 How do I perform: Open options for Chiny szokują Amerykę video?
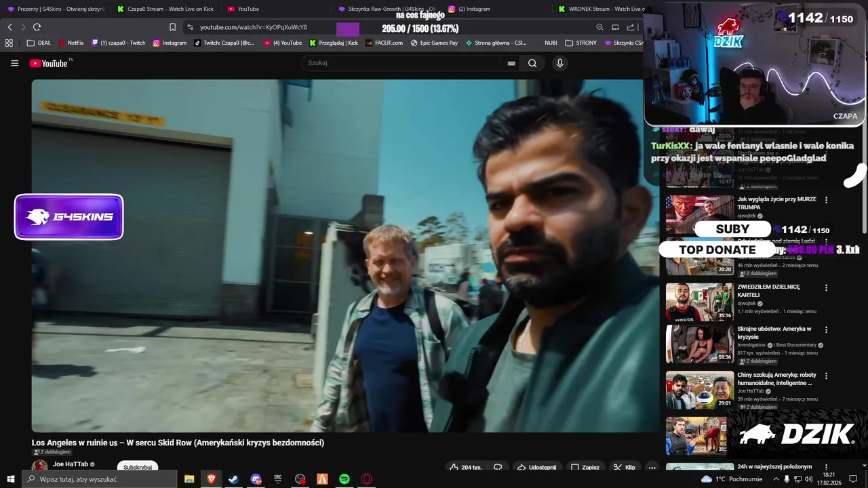click(x=826, y=375)
